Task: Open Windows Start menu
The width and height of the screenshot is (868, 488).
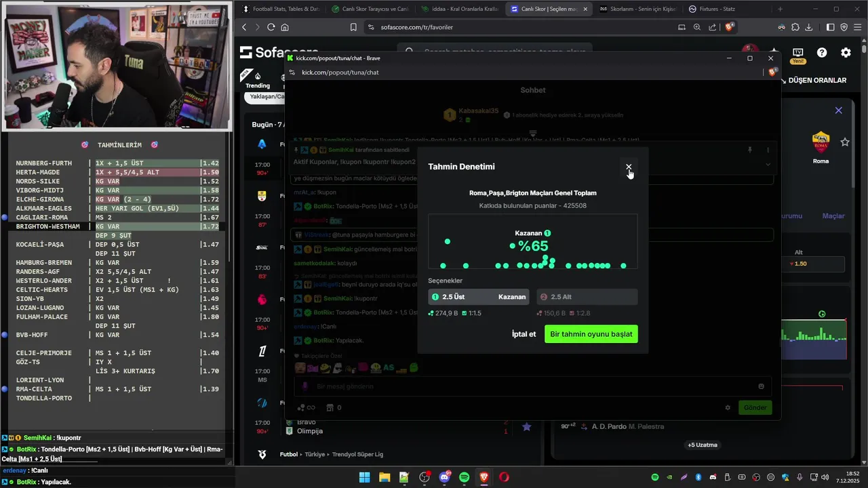Action: tap(364, 477)
